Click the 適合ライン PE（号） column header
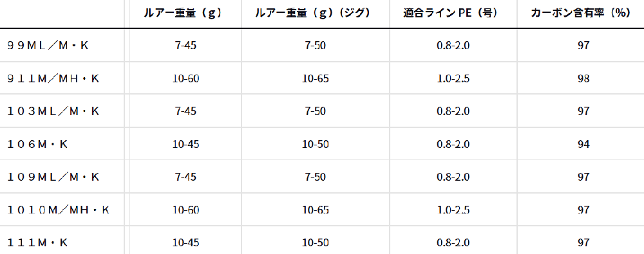Image resolution: width=644 pixels, height=254 pixels. pyautogui.click(x=451, y=13)
